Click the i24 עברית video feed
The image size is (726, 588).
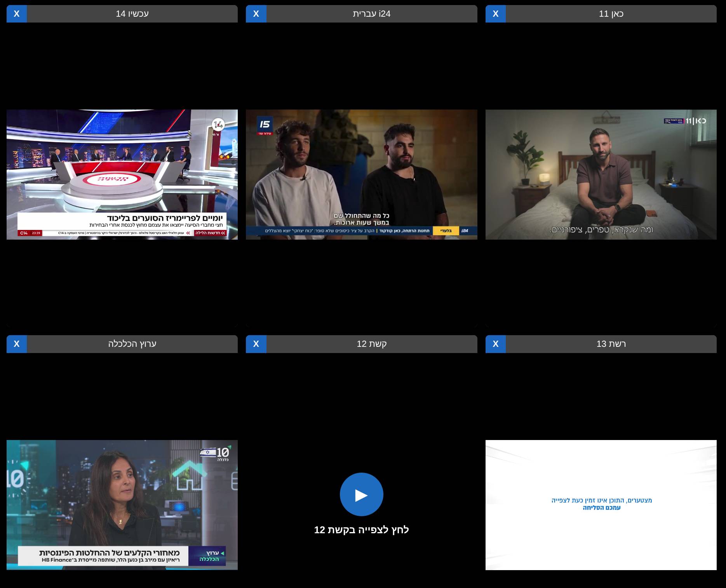pos(361,174)
